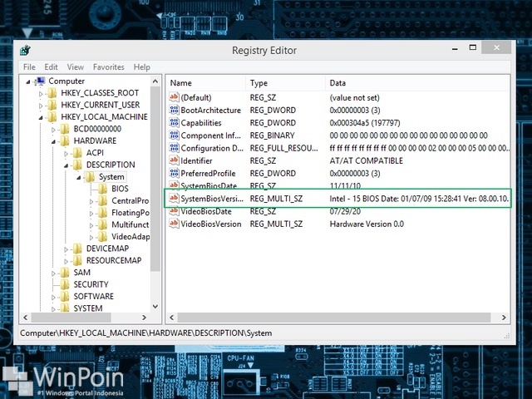
Task: Expand the HKEY_CLASSES_ROOT key
Action: click(41, 94)
